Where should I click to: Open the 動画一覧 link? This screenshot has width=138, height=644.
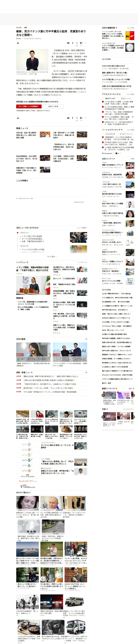click(131, 389)
